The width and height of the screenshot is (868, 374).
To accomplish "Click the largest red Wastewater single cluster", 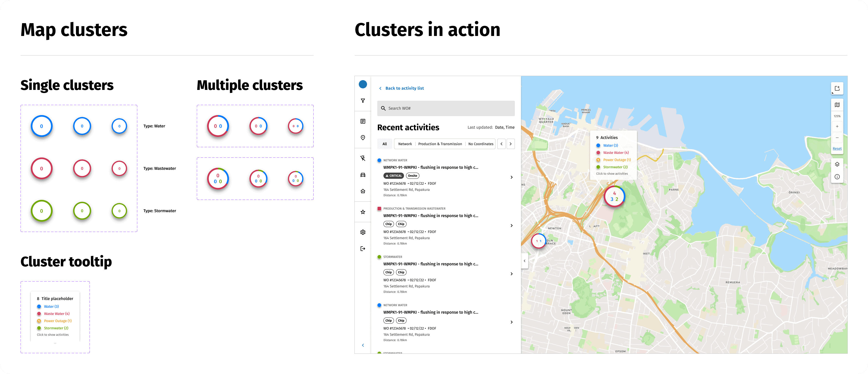I will click(x=41, y=169).
